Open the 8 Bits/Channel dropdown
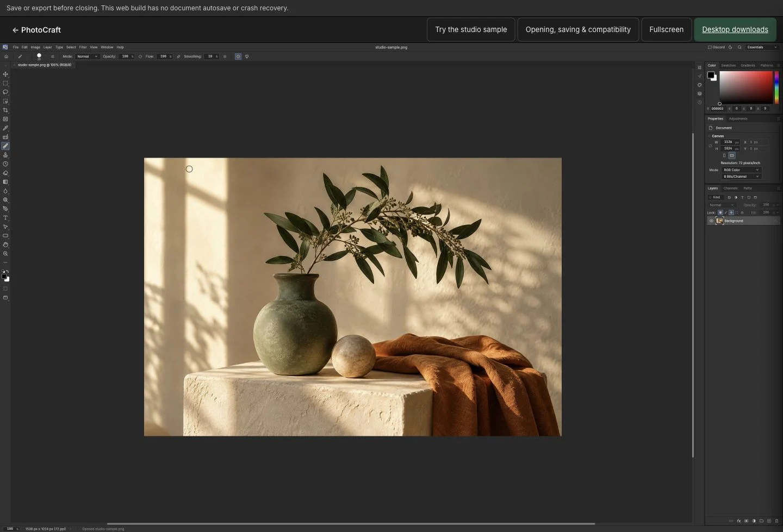 click(x=741, y=177)
